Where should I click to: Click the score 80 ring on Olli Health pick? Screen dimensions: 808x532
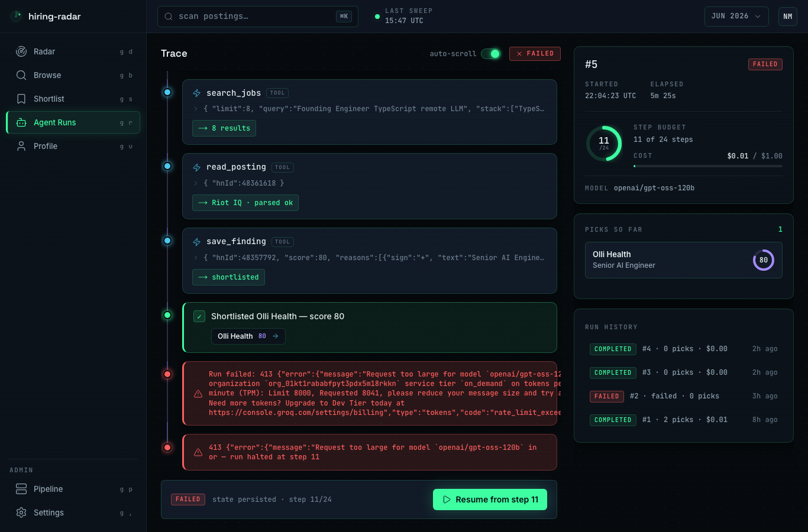pos(764,260)
